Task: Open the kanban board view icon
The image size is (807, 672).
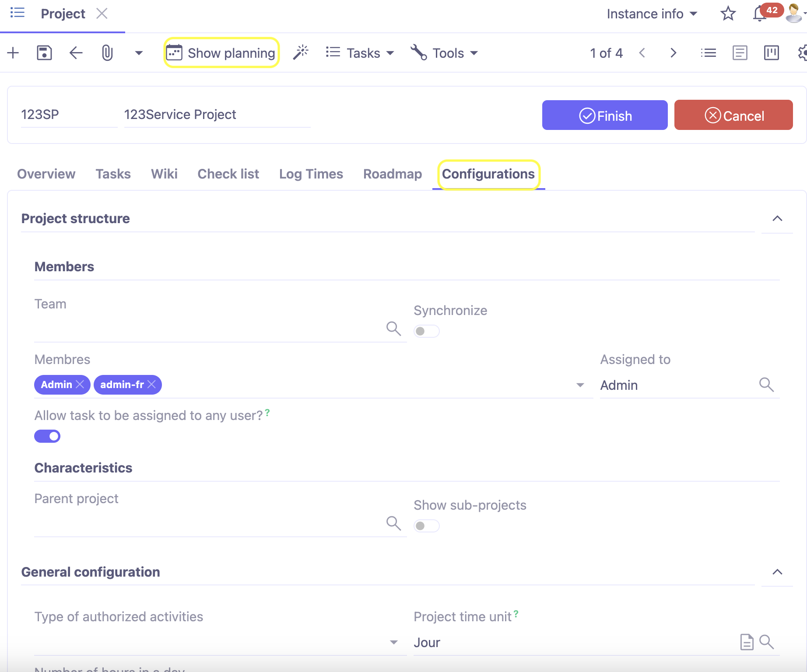Action: [x=771, y=52]
